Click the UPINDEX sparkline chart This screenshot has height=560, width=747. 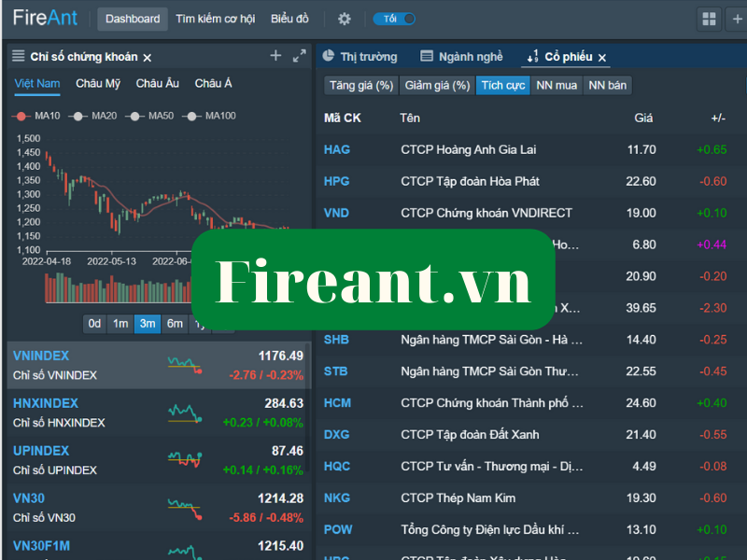click(185, 460)
